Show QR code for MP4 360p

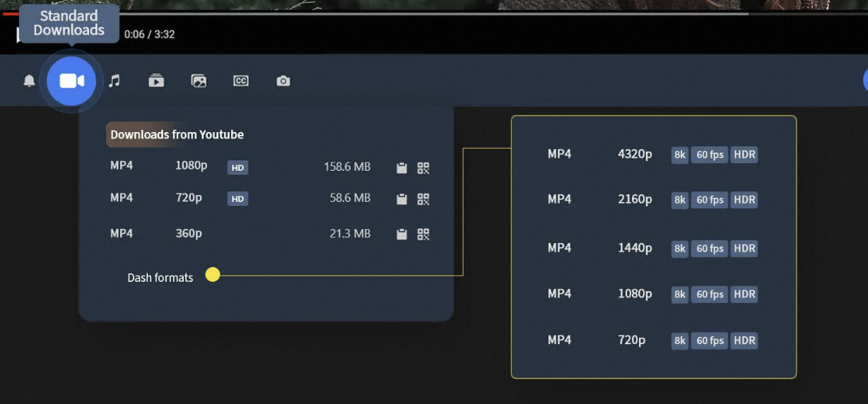click(x=423, y=234)
